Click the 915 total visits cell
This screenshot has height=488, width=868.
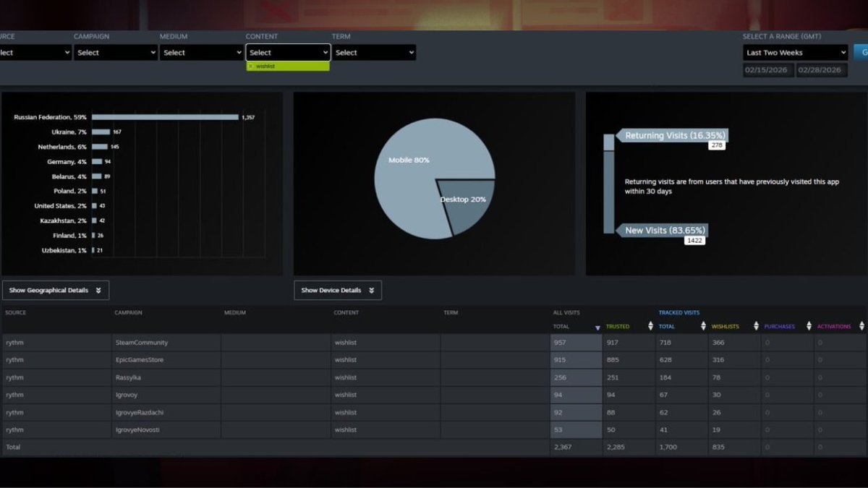click(x=576, y=360)
